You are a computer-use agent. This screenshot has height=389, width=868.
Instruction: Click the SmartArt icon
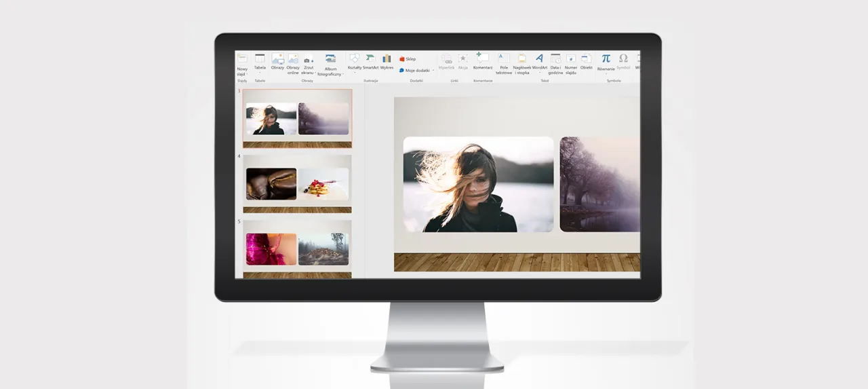click(370, 60)
